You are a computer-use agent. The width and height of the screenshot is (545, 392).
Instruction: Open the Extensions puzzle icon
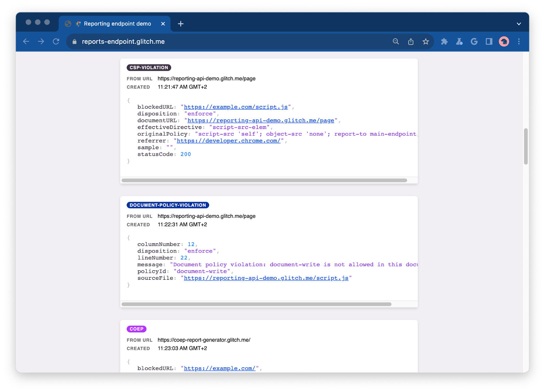[444, 42]
